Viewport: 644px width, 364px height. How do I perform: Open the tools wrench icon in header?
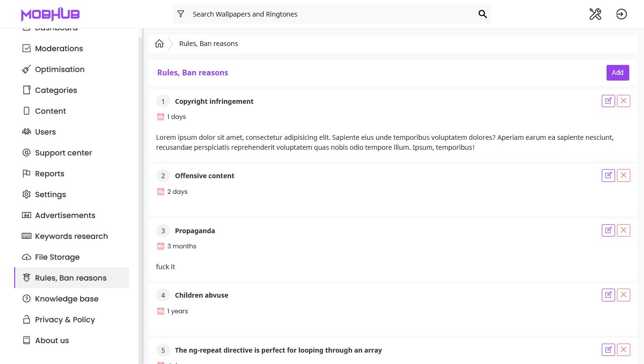coord(595,14)
